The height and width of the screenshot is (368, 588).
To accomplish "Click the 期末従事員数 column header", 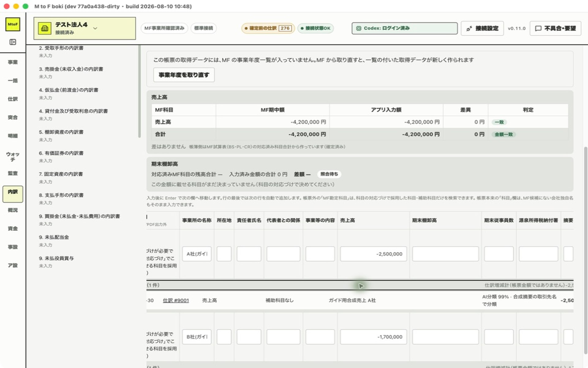I will point(499,220).
